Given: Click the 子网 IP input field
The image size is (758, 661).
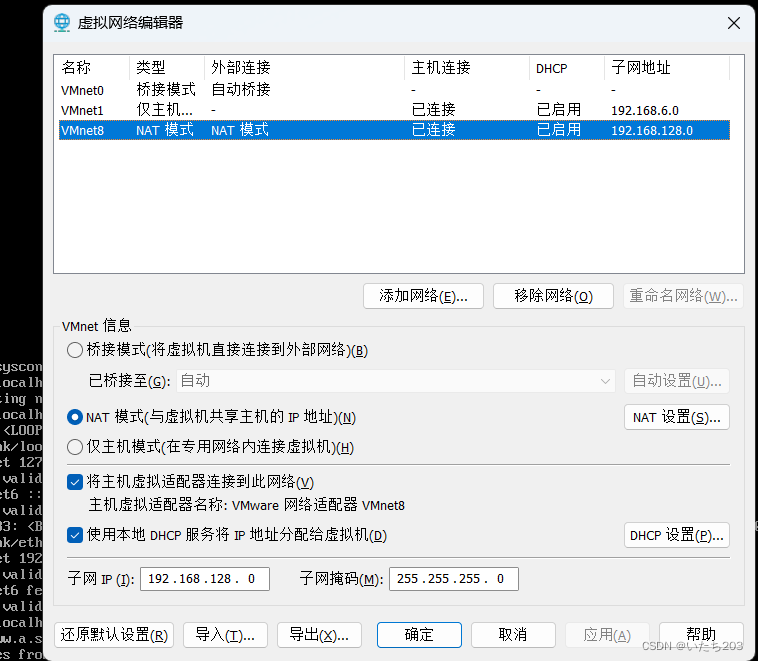Looking at the screenshot, I should point(204,579).
